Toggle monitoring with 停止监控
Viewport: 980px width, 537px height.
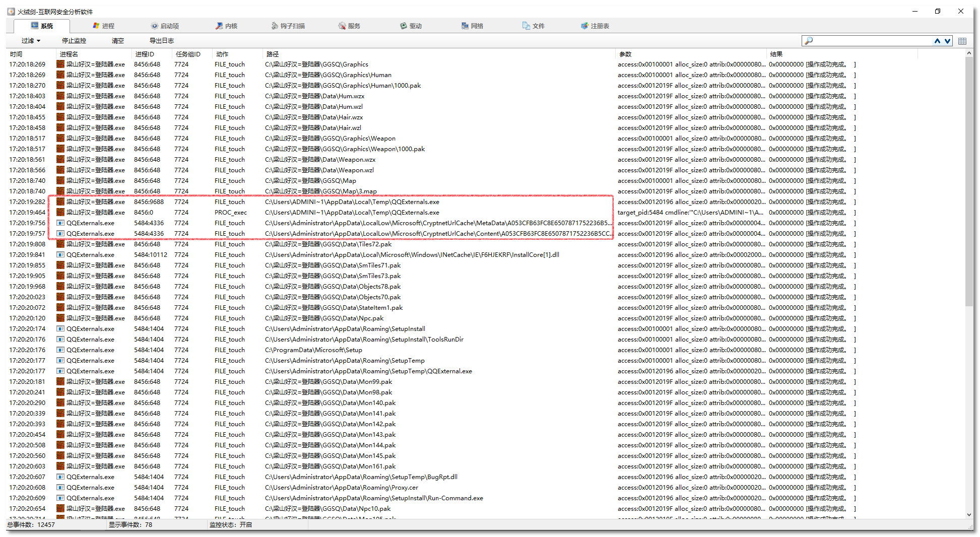tap(74, 41)
